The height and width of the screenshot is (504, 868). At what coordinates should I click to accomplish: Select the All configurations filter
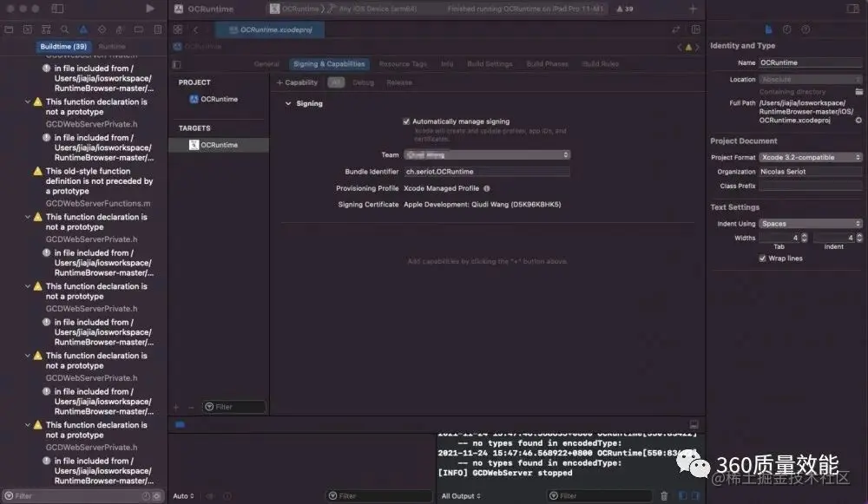point(335,82)
